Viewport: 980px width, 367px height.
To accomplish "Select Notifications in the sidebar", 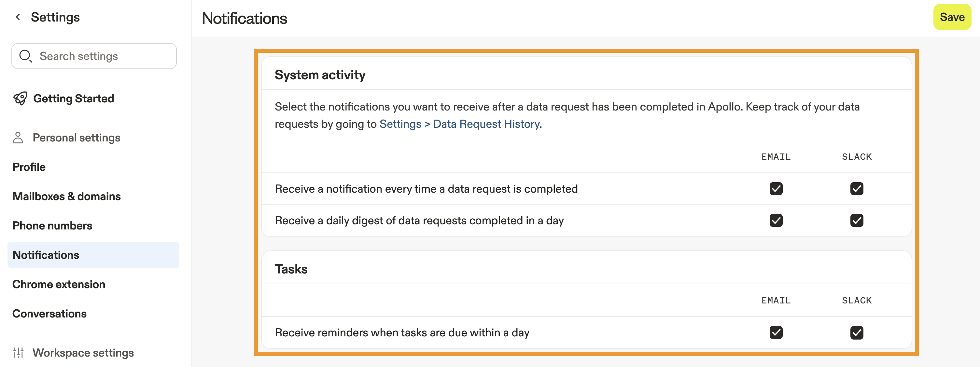I will pos(46,255).
